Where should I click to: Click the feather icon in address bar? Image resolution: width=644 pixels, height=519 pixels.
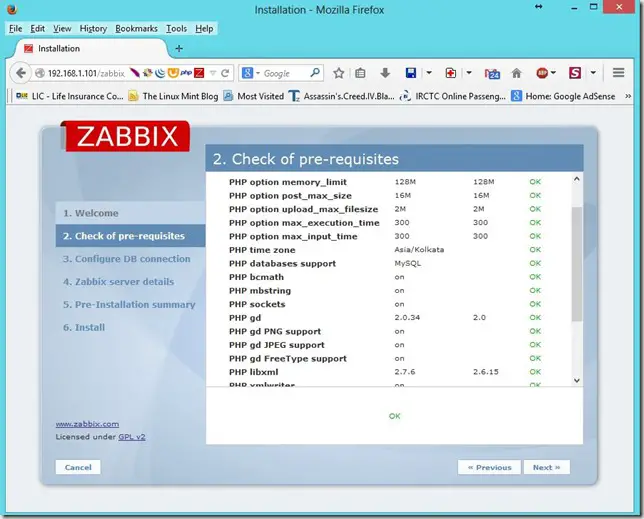point(134,73)
